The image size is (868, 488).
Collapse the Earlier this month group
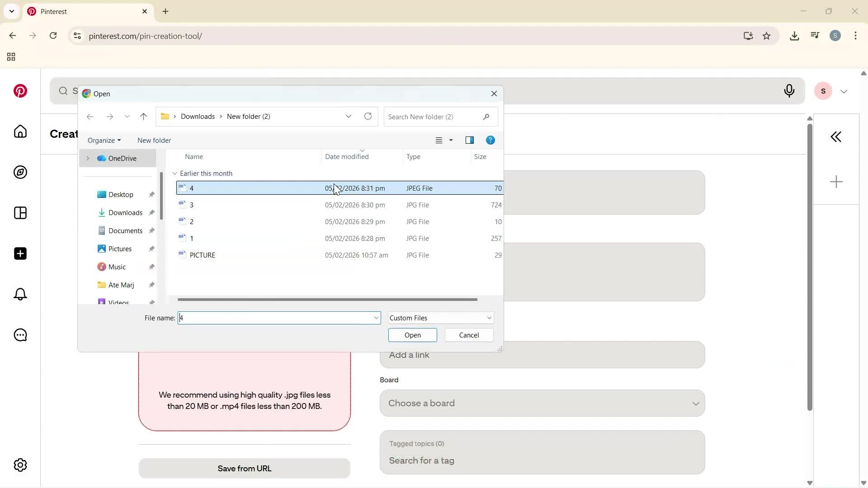pos(175,173)
